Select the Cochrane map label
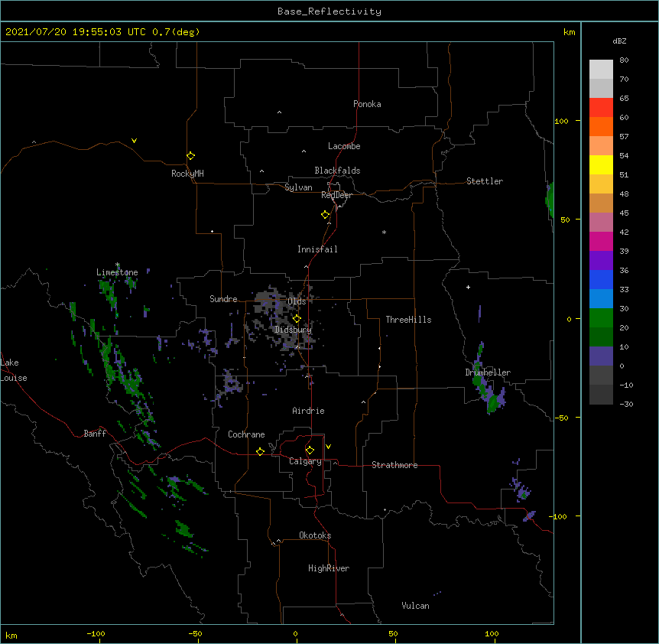This screenshot has height=644, width=659. (246, 434)
